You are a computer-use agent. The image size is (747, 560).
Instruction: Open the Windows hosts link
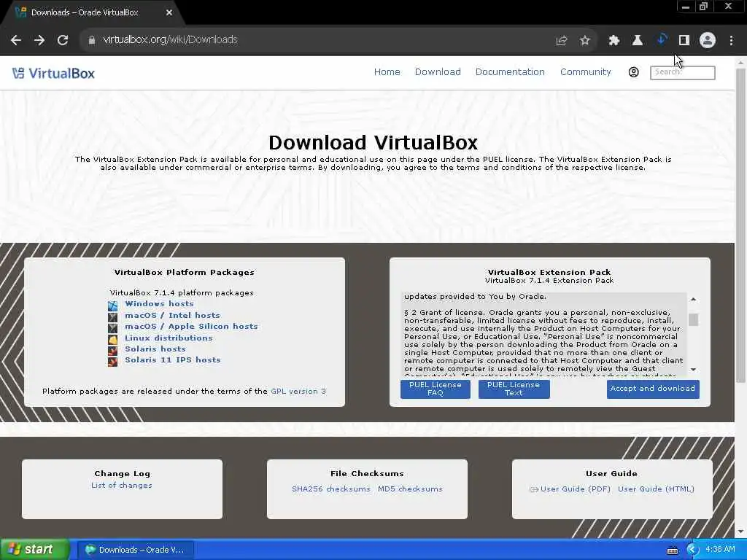pos(159,304)
